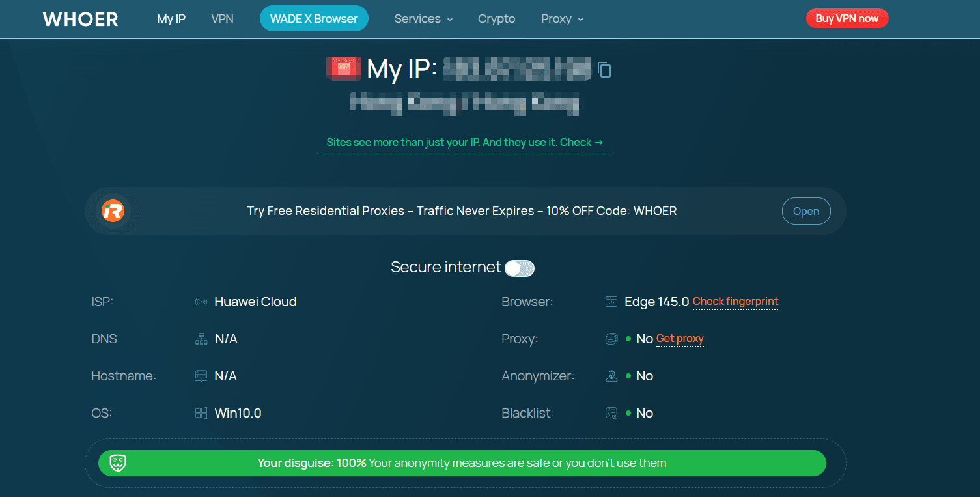This screenshot has width=980, height=497.
Task: Click the Proxy database icon
Action: [611, 339]
